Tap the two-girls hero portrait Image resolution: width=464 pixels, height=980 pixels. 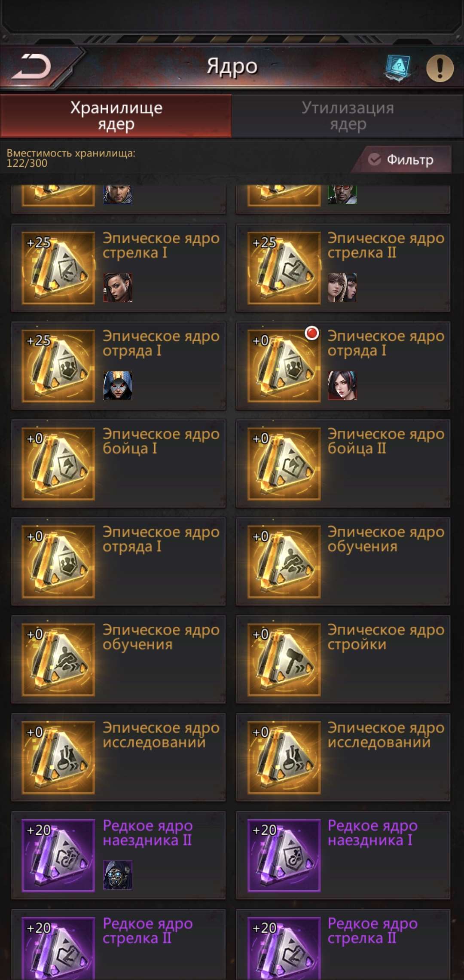tap(342, 288)
